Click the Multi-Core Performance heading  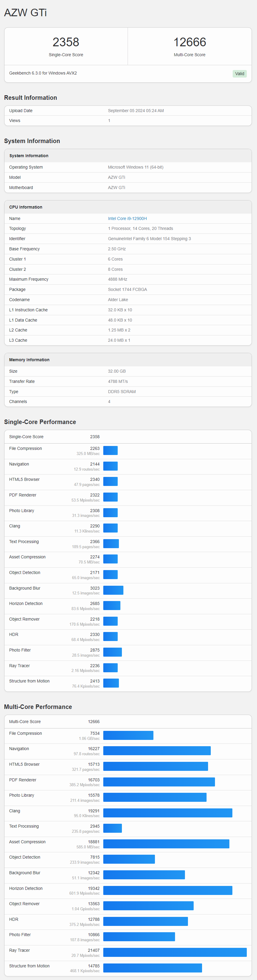(38, 707)
